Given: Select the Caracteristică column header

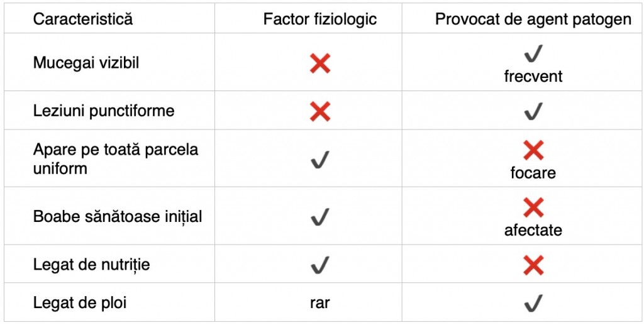Looking at the screenshot, I should (x=83, y=19).
